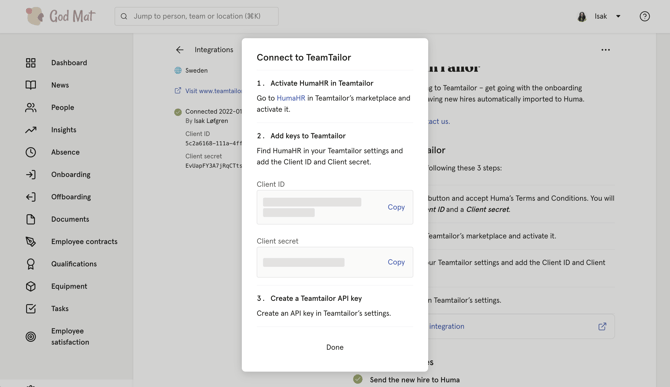Viewport: 670px width, 387px height.
Task: Click 'Create a Teamtailor API key' heading
Action: pos(316,298)
